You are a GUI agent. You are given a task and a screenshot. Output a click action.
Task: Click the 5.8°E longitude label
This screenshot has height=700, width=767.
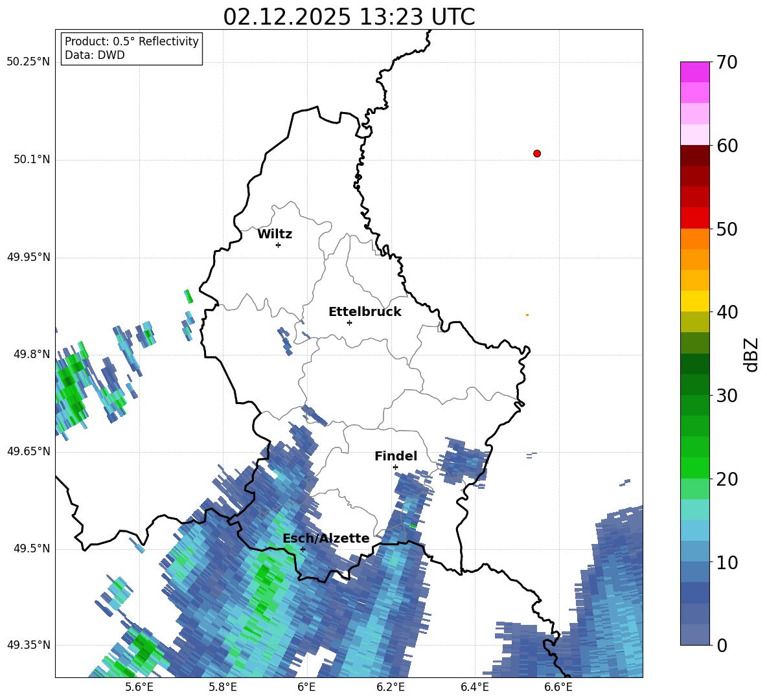(223, 688)
